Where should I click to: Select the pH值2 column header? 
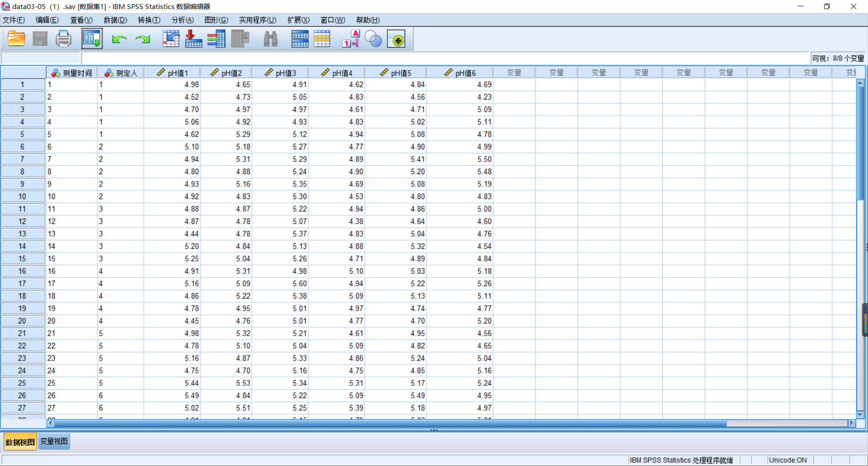pos(226,73)
